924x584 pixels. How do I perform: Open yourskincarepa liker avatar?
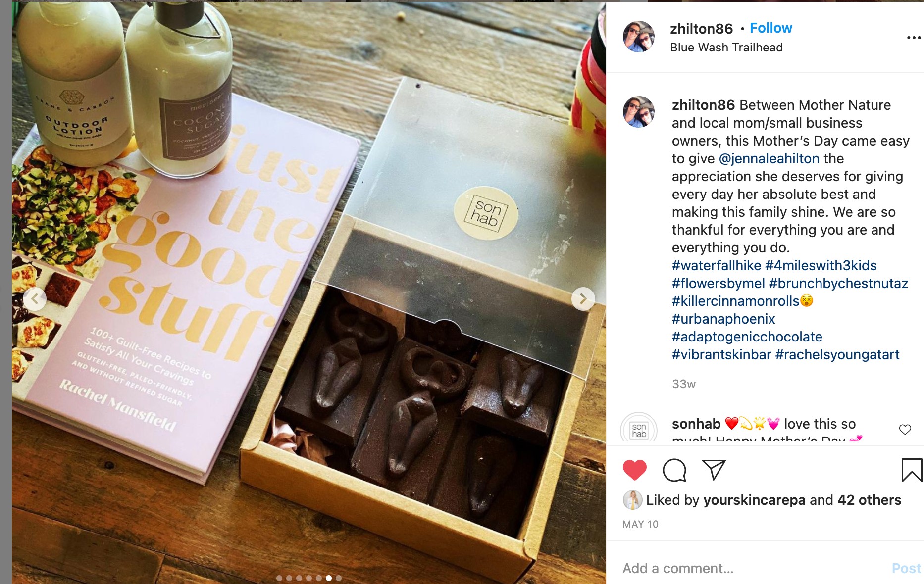632,500
